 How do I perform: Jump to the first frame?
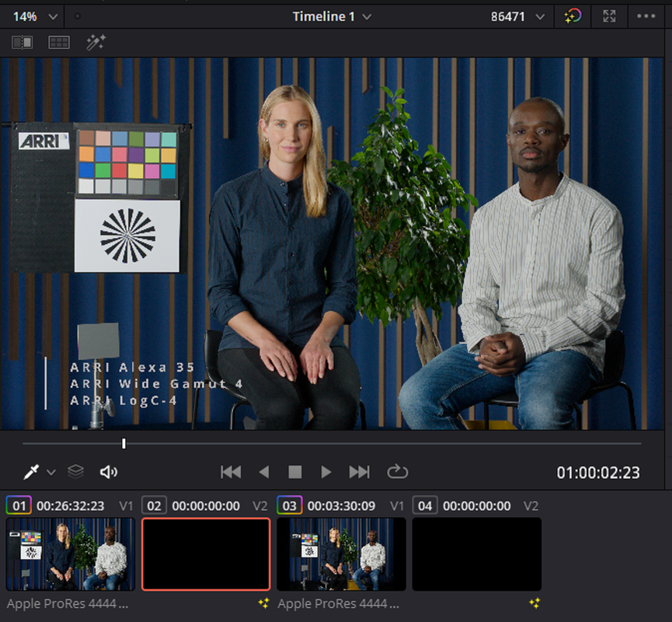[x=231, y=472]
